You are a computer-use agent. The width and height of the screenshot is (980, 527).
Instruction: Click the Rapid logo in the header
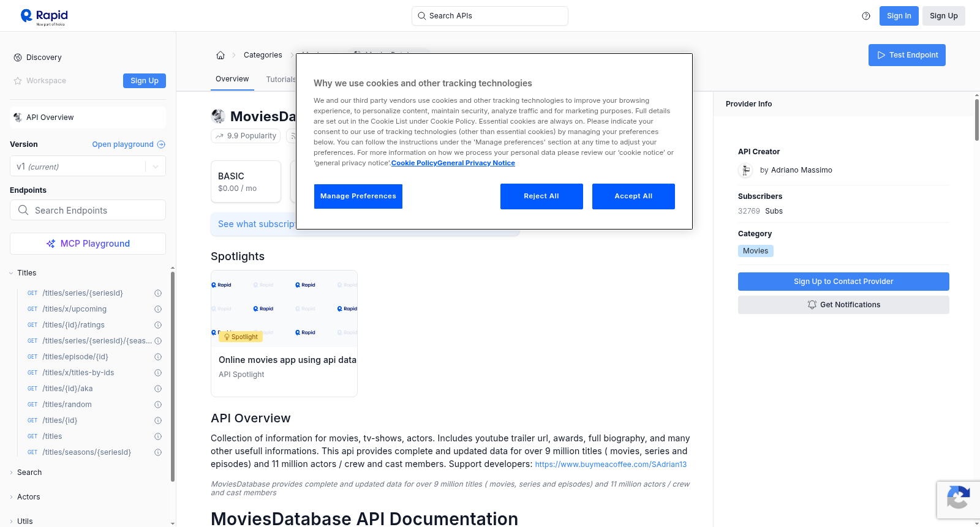click(44, 17)
